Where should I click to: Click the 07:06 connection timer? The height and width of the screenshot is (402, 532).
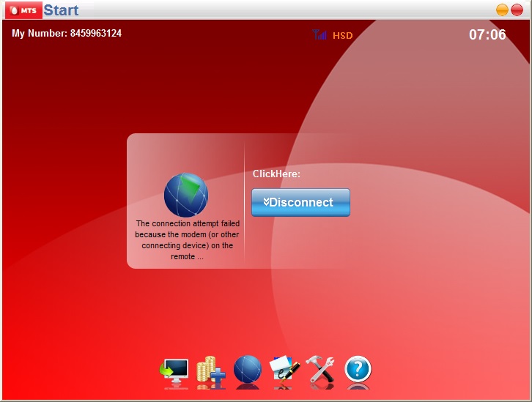click(487, 34)
